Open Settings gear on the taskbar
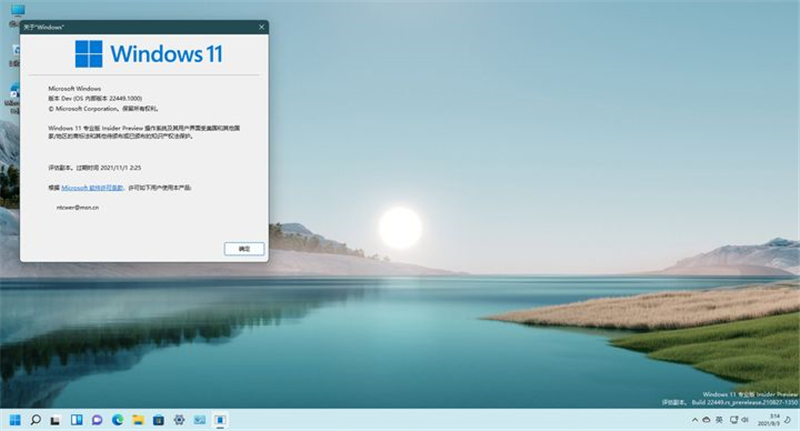 point(179,420)
